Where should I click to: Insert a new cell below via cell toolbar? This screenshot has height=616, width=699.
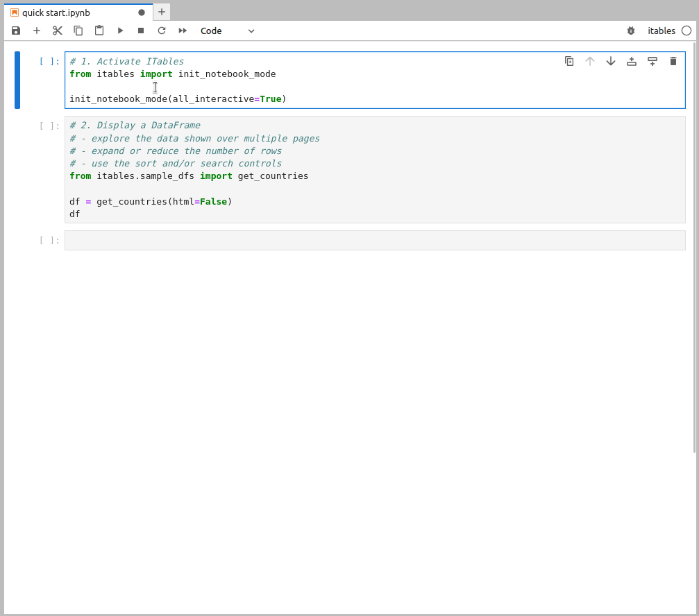coord(652,61)
